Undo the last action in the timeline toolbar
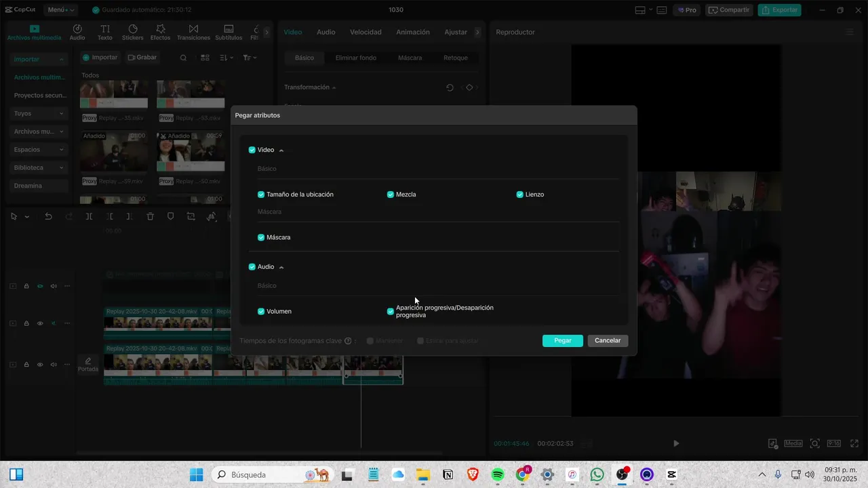The height and width of the screenshot is (488, 868). 48,217
